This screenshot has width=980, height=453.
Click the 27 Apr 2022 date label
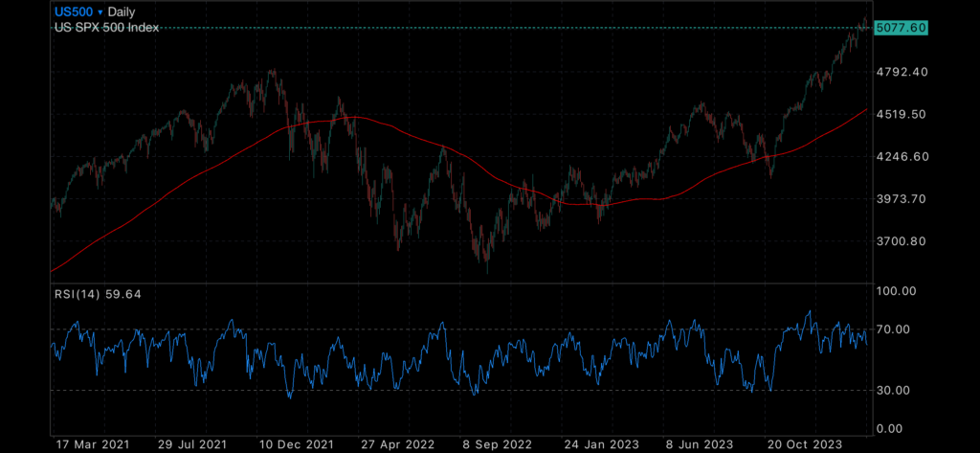point(398,444)
